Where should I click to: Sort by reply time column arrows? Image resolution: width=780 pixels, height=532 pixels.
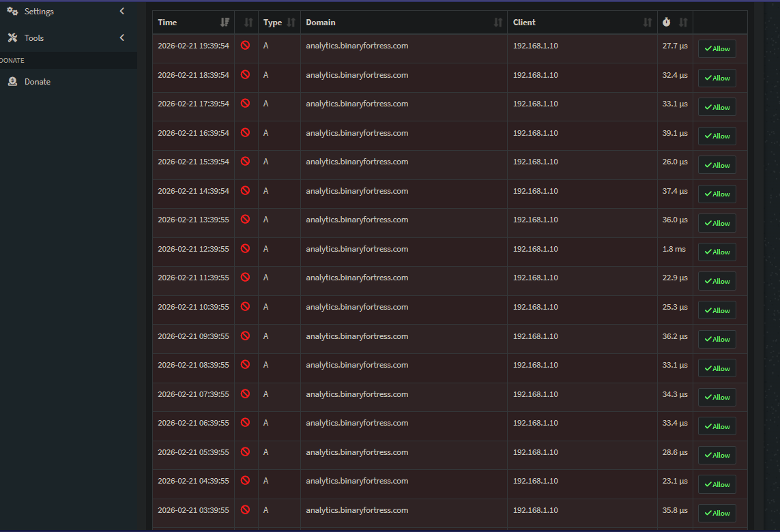pyautogui.click(x=683, y=23)
